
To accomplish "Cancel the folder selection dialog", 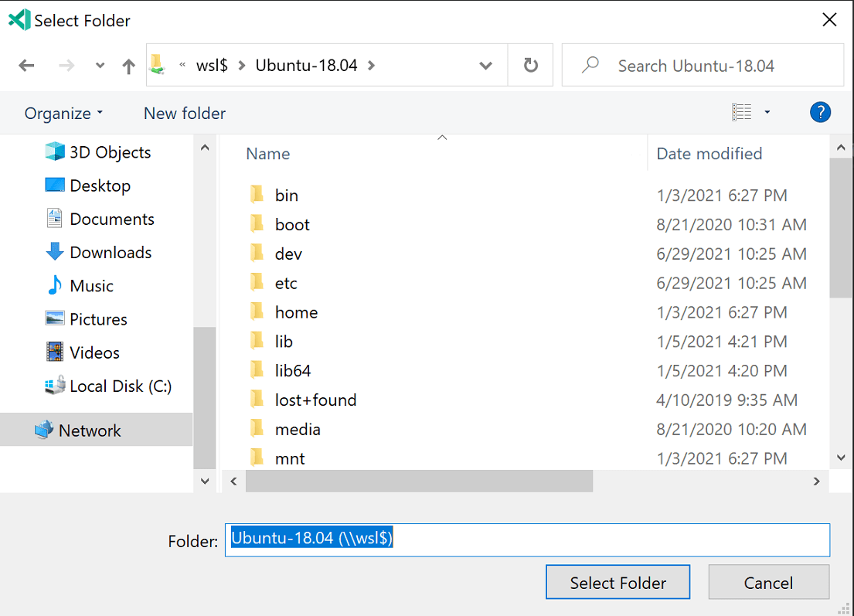I will [x=768, y=583].
